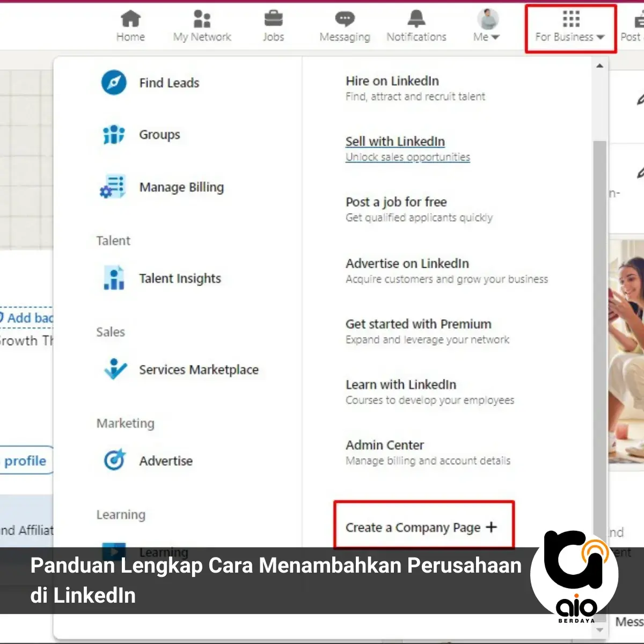Open Learn with LinkedIn link

401,385
